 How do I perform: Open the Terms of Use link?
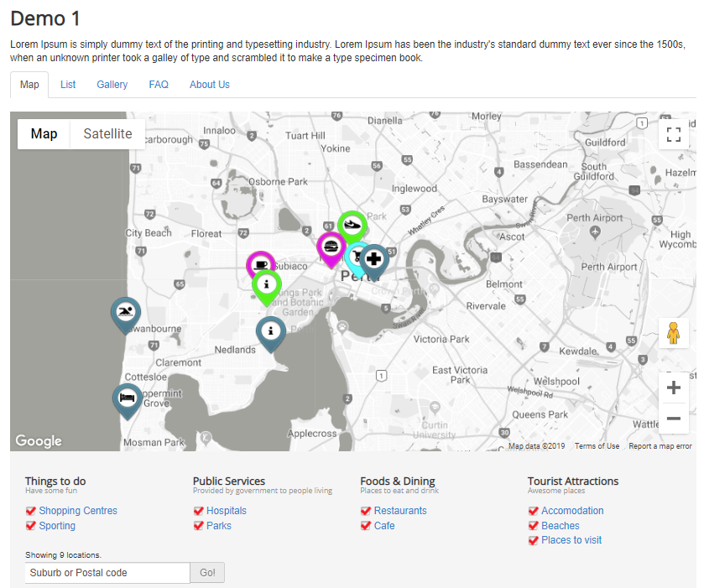(597, 446)
